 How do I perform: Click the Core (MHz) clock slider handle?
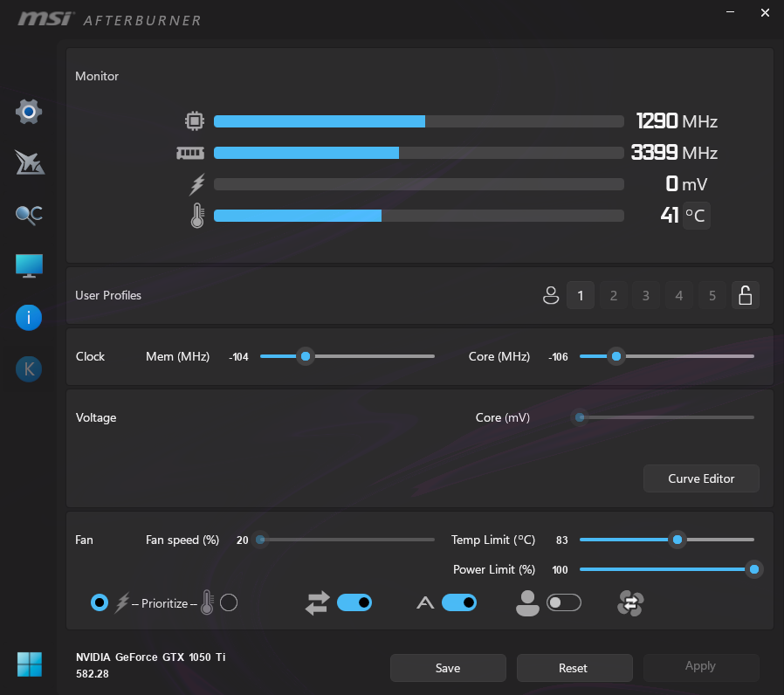[x=616, y=356]
